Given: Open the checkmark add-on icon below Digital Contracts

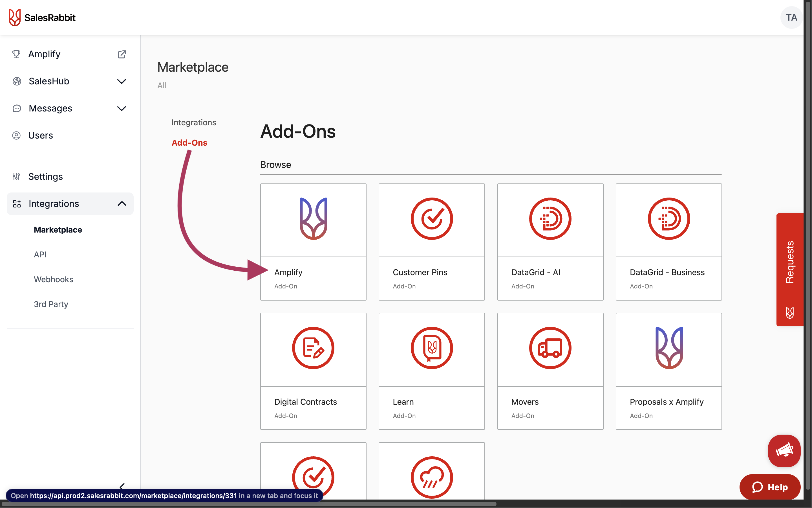Looking at the screenshot, I should pyautogui.click(x=314, y=478).
